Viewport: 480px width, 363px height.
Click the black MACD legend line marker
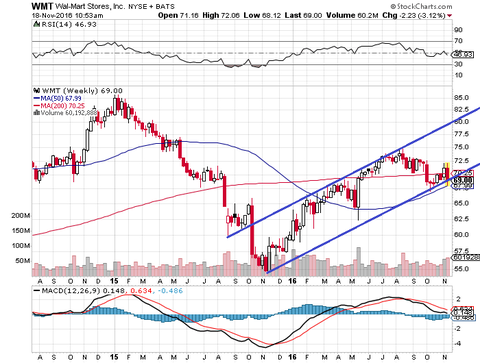37,291
